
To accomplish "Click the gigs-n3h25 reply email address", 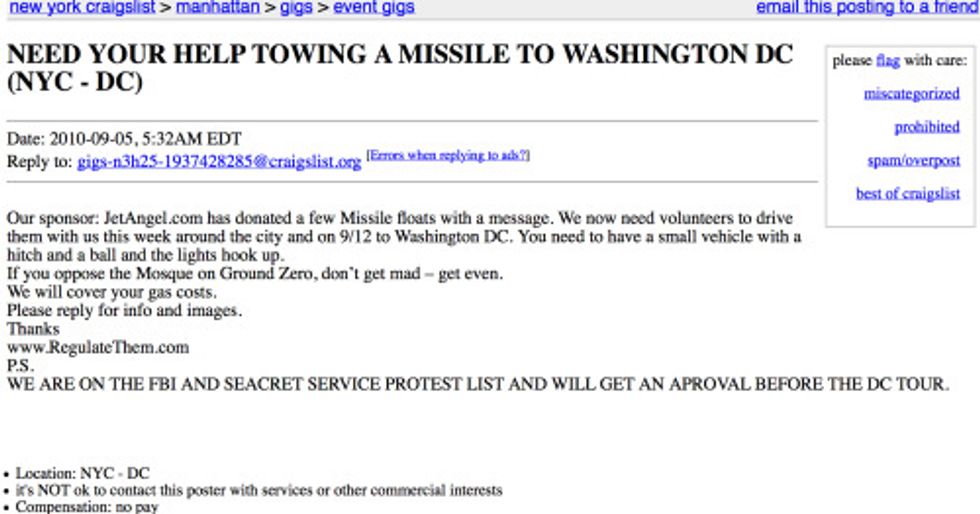I will coord(219,162).
